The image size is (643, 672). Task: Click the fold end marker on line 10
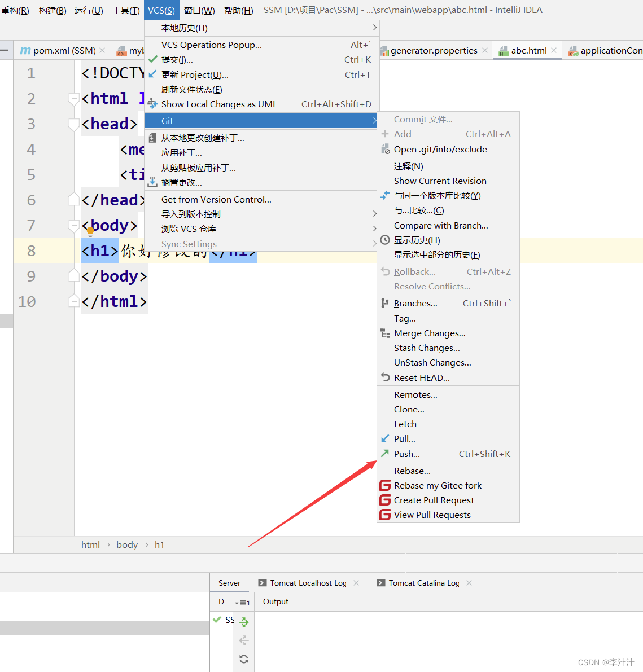click(74, 301)
